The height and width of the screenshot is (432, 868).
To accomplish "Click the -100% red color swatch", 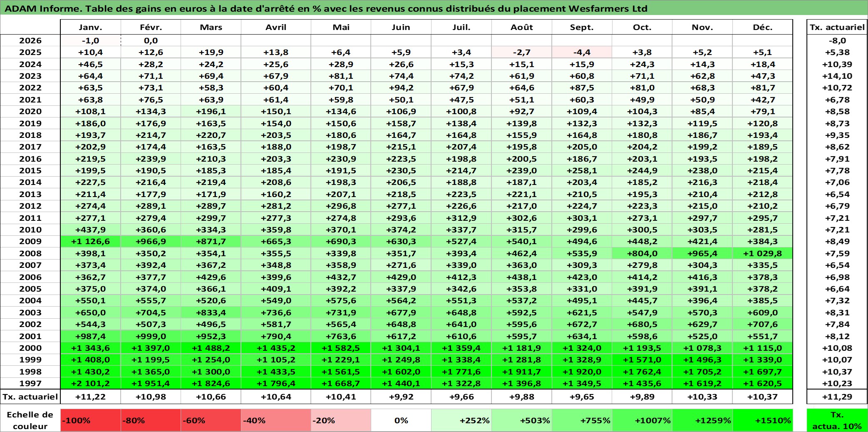I will click(91, 420).
